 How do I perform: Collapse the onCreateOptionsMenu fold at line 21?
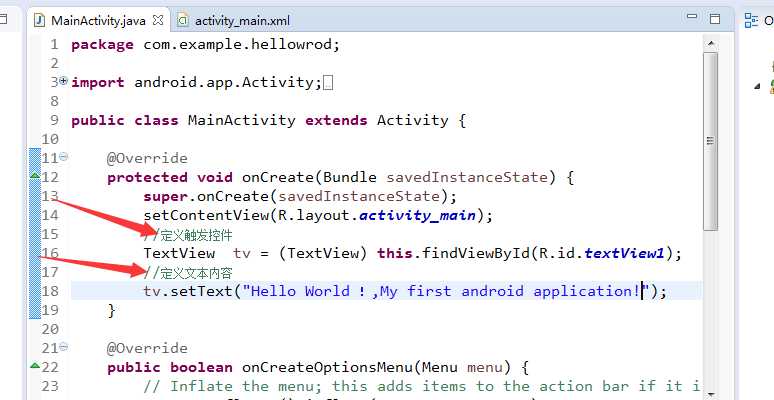click(x=63, y=347)
